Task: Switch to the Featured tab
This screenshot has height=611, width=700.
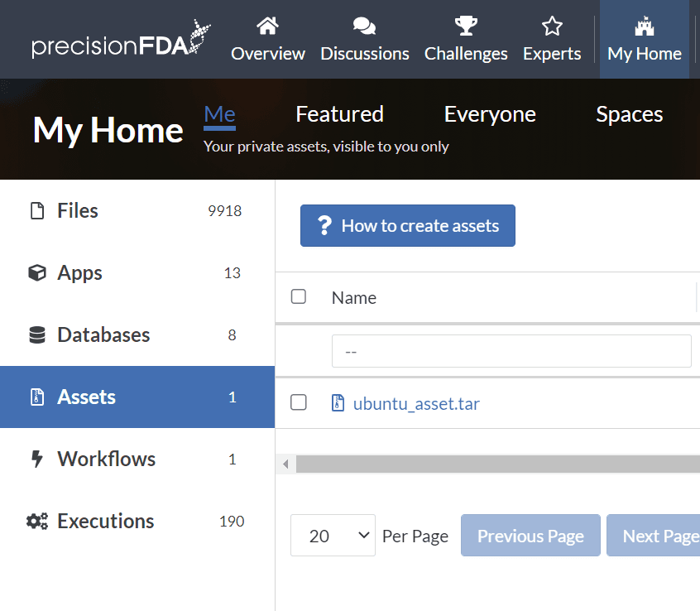Action: pyautogui.click(x=339, y=114)
